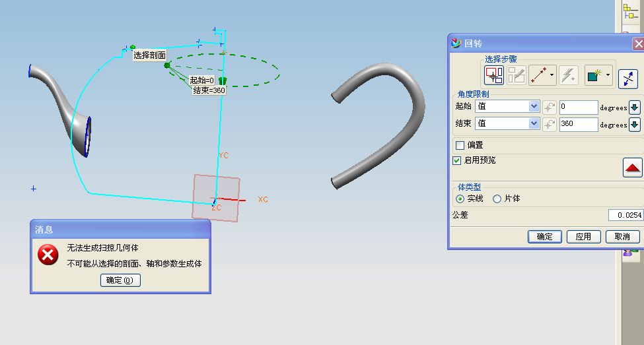Toggle the 启用预览 checkbox
The height and width of the screenshot is (345, 644).
click(456, 160)
